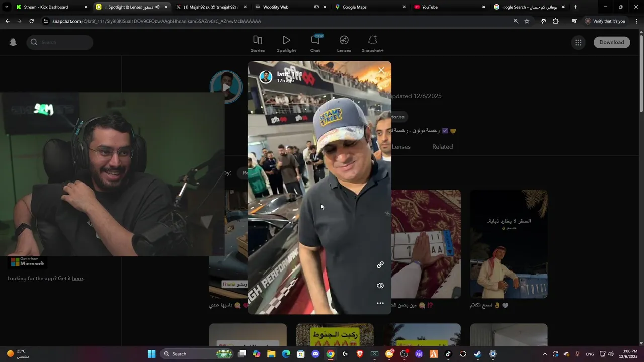Mute the story sound
644x362 pixels.
pyautogui.click(x=380, y=286)
